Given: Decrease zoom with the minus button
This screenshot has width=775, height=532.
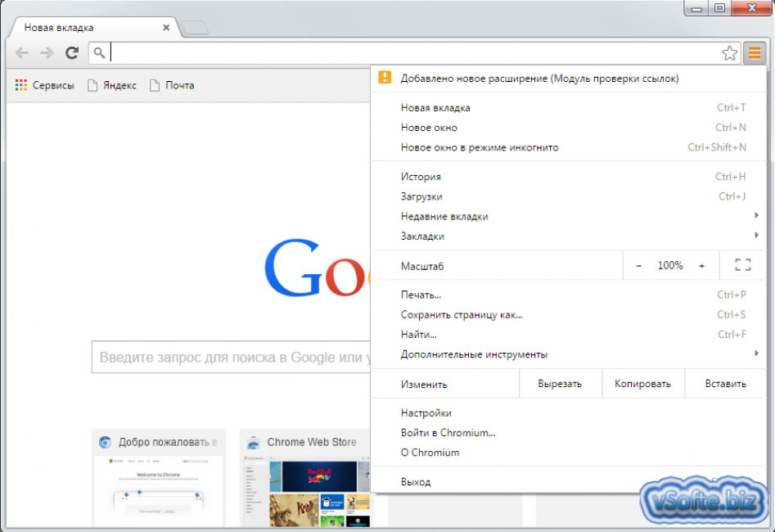Looking at the screenshot, I should [x=638, y=266].
